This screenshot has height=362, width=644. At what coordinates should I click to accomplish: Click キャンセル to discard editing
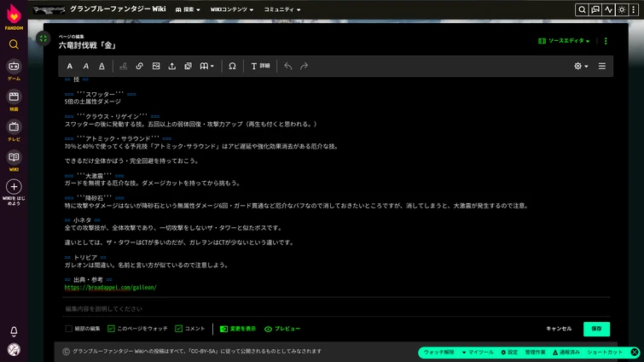click(x=559, y=329)
